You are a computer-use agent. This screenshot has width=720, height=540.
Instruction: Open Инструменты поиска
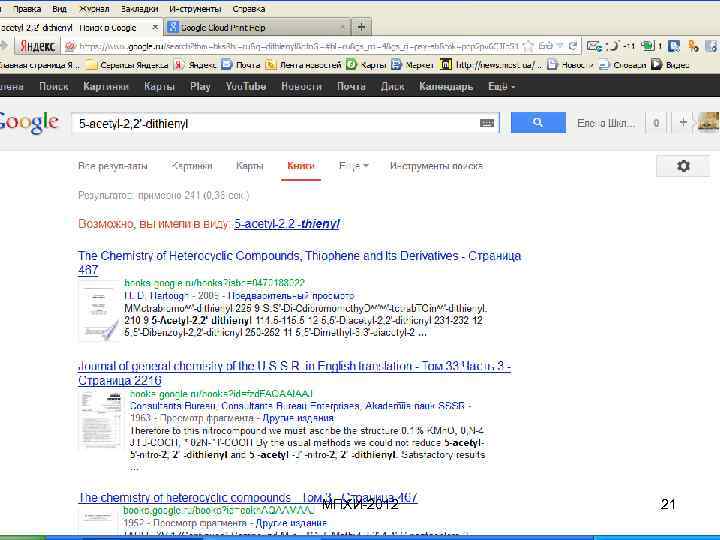[x=436, y=166]
